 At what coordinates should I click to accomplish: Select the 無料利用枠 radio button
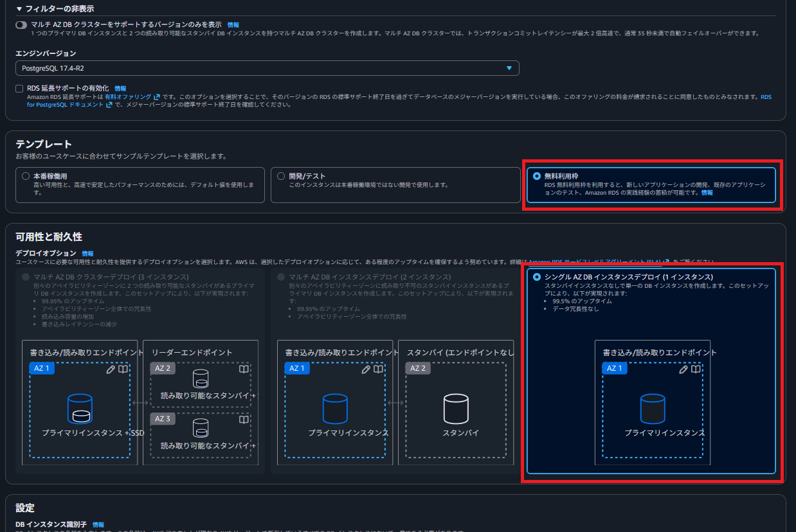click(x=535, y=176)
